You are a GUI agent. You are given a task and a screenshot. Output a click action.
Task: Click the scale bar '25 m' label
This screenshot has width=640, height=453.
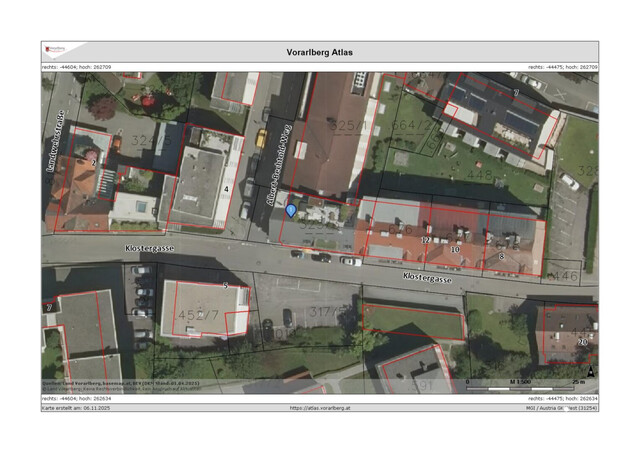(x=578, y=382)
